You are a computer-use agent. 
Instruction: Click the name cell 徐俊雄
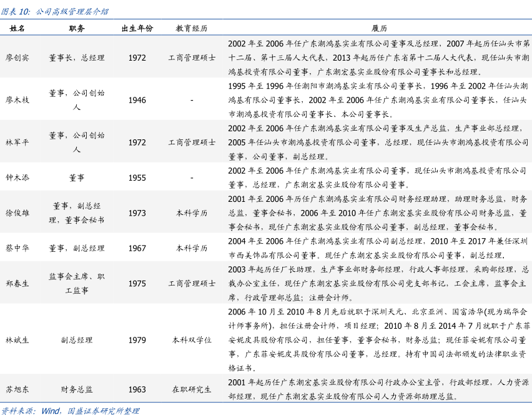point(17,213)
